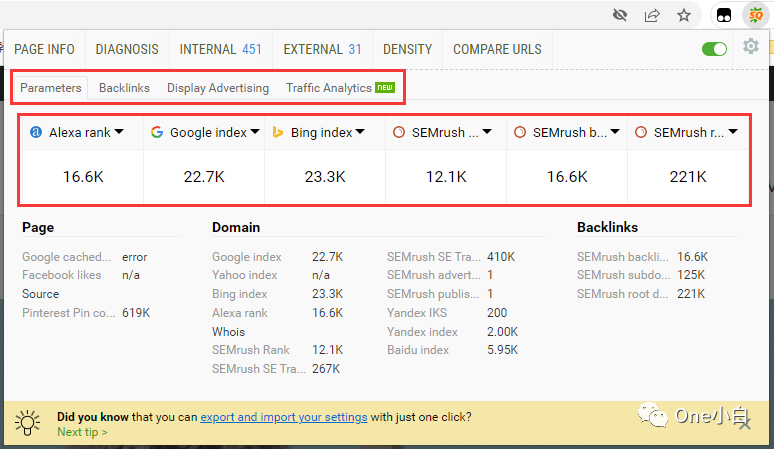Click the export and import your settings link
Image resolution: width=774 pixels, height=449 pixels.
pyautogui.click(x=284, y=417)
